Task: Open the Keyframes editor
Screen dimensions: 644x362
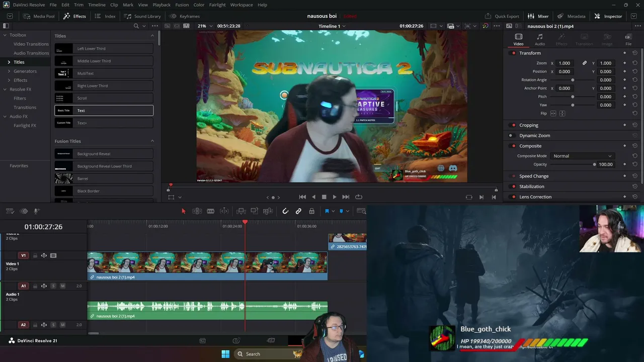Action: tap(185, 16)
